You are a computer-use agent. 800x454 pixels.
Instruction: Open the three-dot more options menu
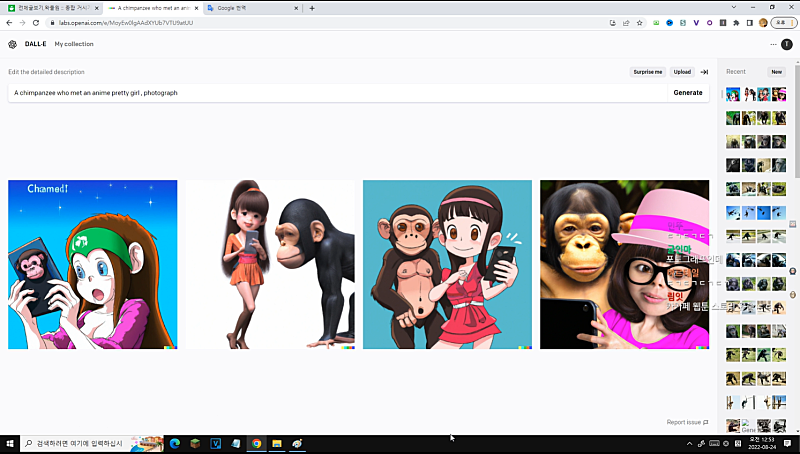773,44
